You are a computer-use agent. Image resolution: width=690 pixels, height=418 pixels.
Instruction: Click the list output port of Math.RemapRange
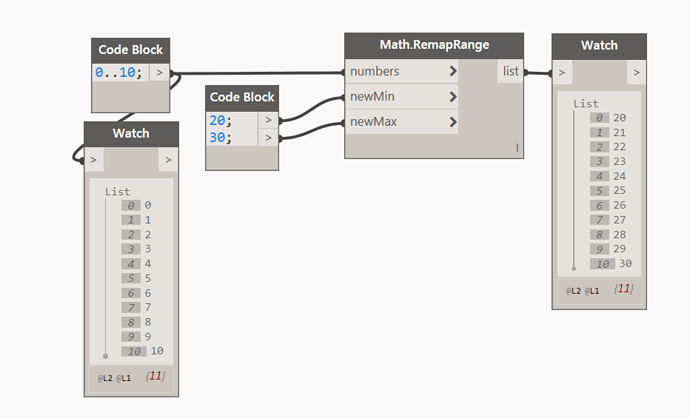510,71
